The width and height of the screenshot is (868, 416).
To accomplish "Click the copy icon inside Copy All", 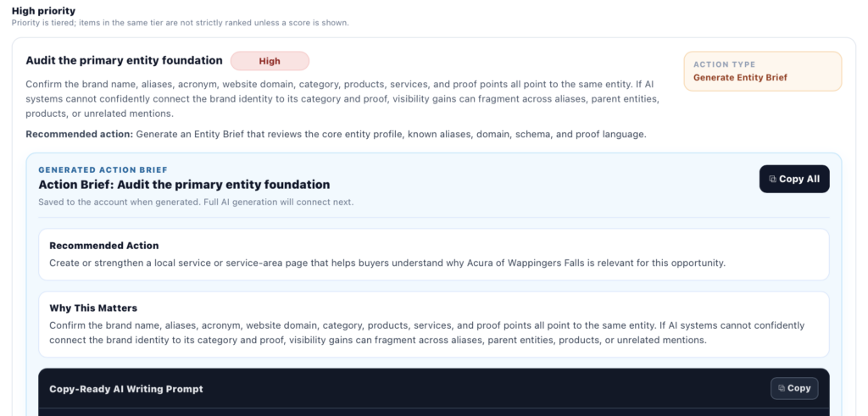I will 772,180.
